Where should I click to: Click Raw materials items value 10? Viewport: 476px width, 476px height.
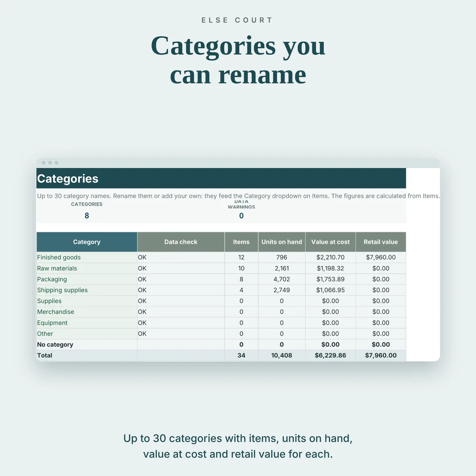(241, 269)
